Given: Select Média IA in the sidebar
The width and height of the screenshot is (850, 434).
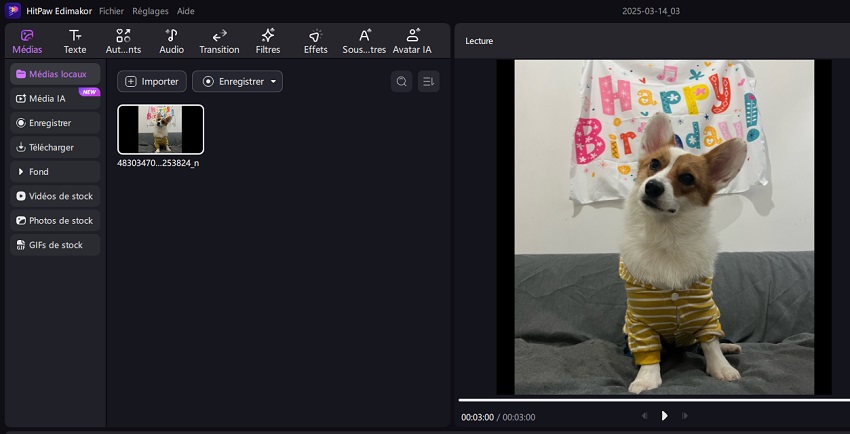Looking at the screenshot, I should tap(55, 99).
